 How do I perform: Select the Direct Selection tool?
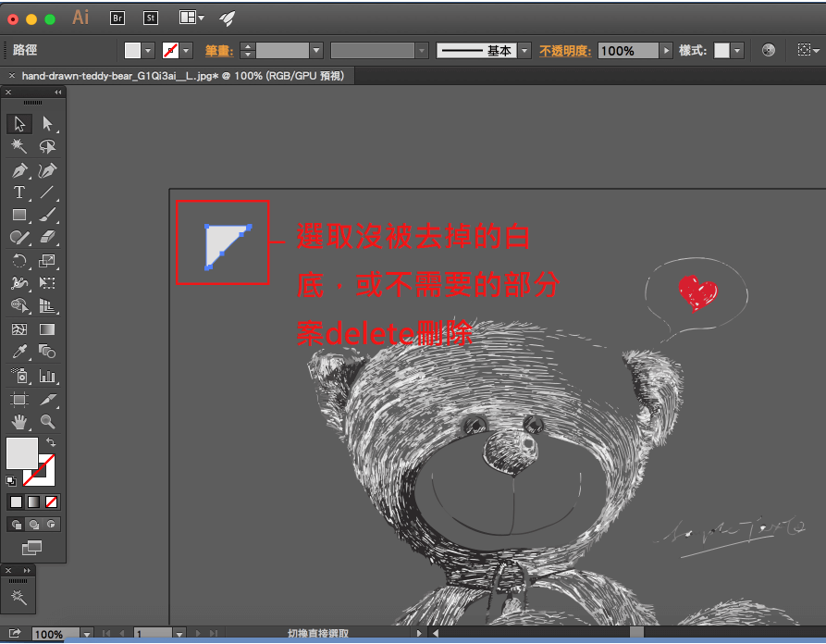pos(47,124)
